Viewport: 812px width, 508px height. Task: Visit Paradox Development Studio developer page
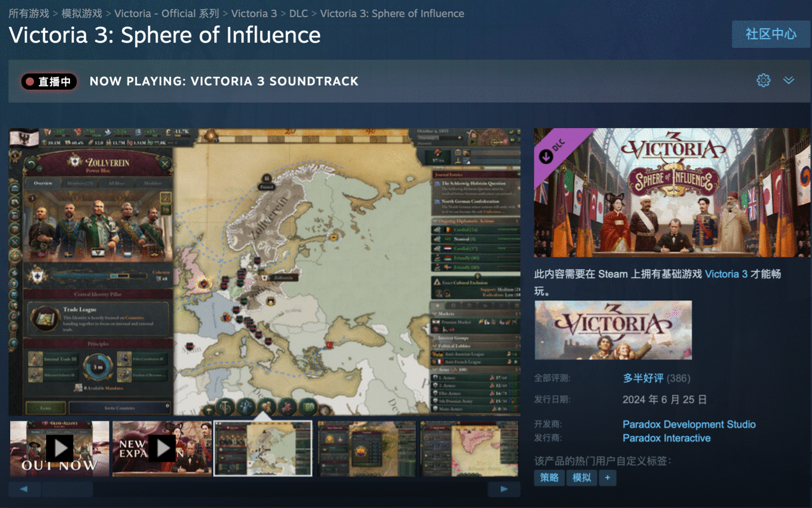[x=689, y=424]
